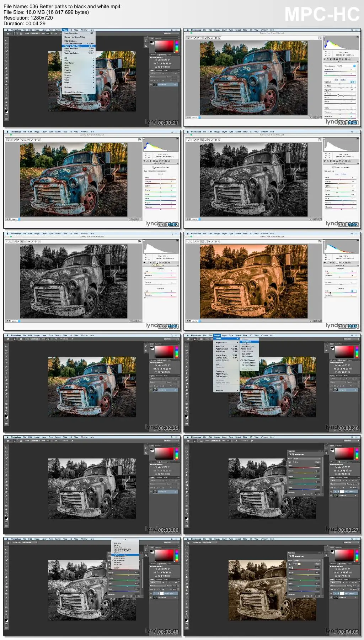Open the Sharpen submenu in the Filter menu
This screenshot has height=640, width=364.
tap(79, 75)
